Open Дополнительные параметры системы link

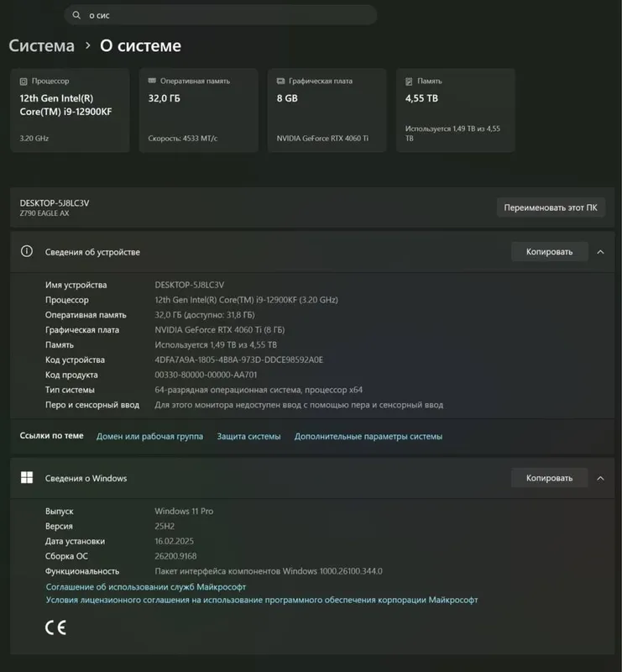point(368,436)
